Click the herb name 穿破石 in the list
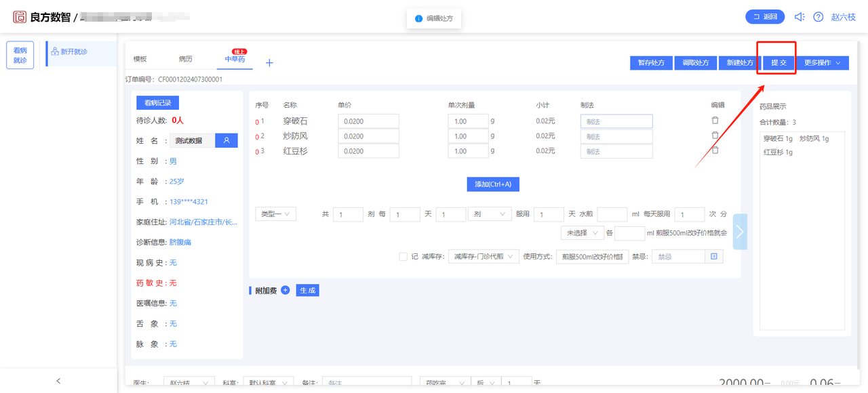 pyautogui.click(x=295, y=121)
